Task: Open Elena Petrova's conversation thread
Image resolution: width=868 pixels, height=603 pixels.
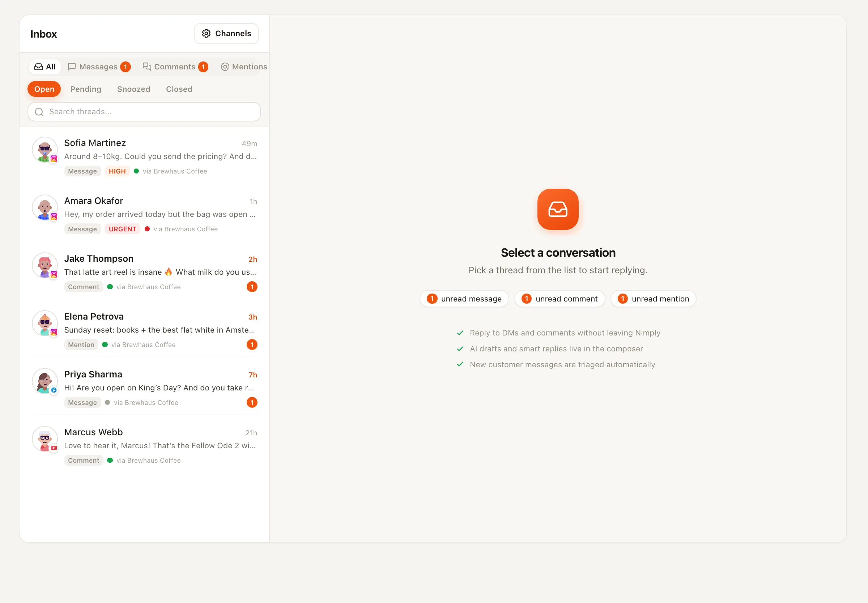Action: [144, 330]
